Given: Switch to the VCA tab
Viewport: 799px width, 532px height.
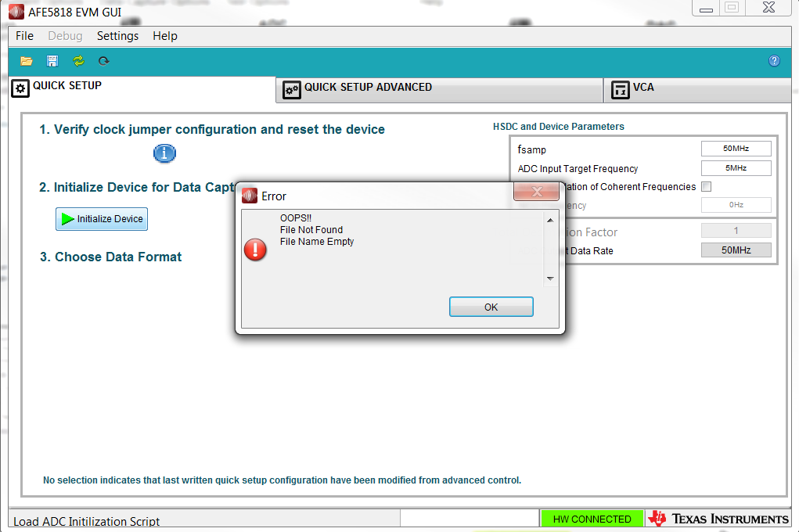Looking at the screenshot, I should pos(697,90).
